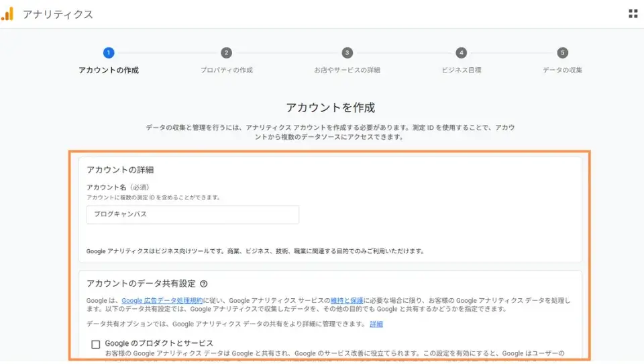Click the アカウントの作成 step label
Screen dimensions: 644x364
click(x=109, y=71)
